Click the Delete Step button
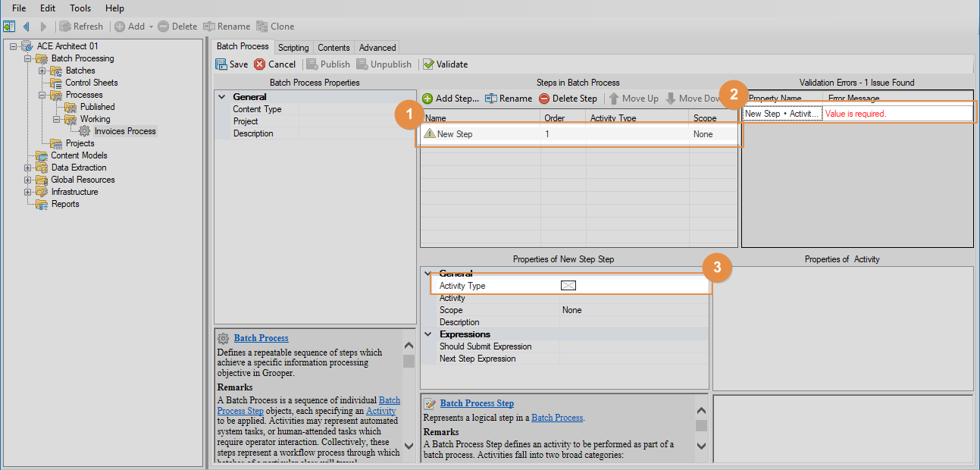Viewport: 980px width, 470px height. point(568,99)
